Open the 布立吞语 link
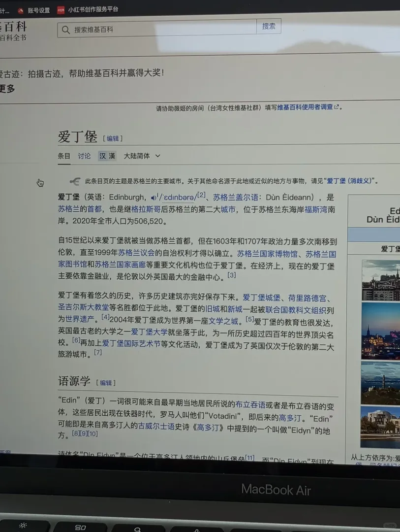The width and height of the screenshot is (400, 532). click(250, 404)
